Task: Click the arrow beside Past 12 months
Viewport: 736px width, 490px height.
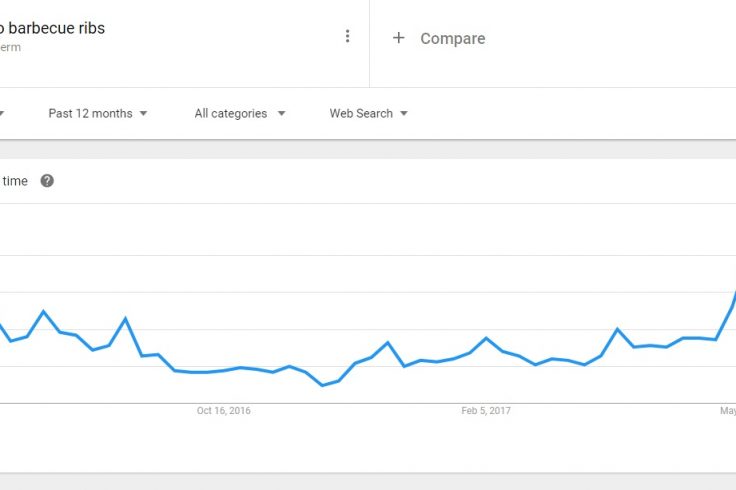Action: click(143, 113)
